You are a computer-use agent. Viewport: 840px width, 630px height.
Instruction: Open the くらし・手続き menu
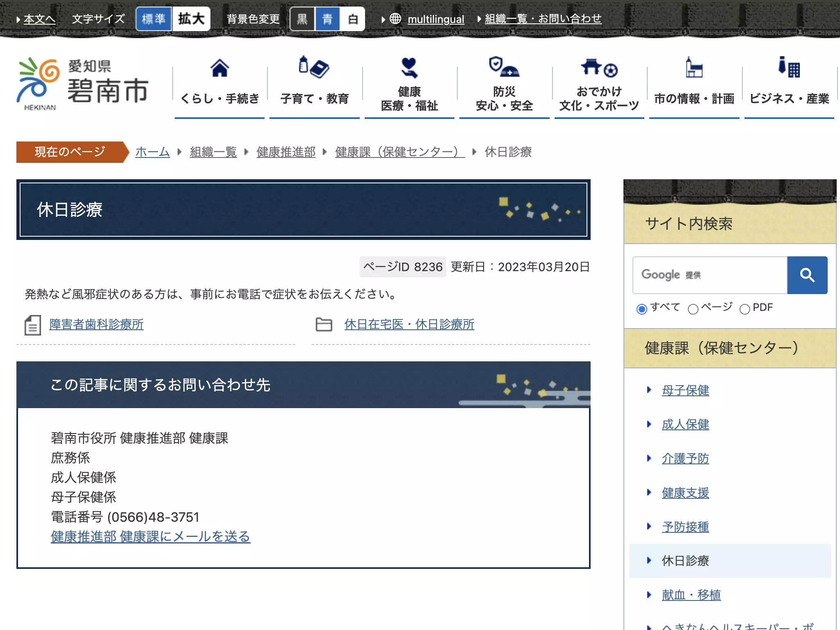[x=220, y=86]
